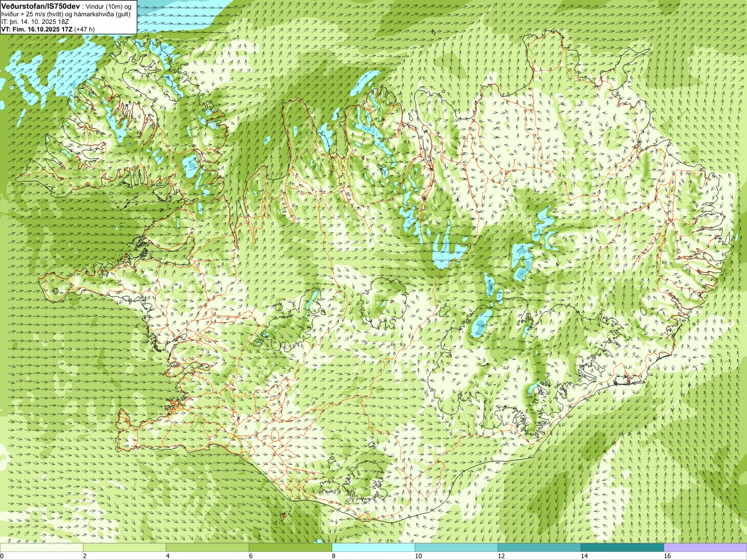Screen dimensions: 747x560
Task: Click the light cyan 8–10 m/s legend swatch
Action: [373, 548]
